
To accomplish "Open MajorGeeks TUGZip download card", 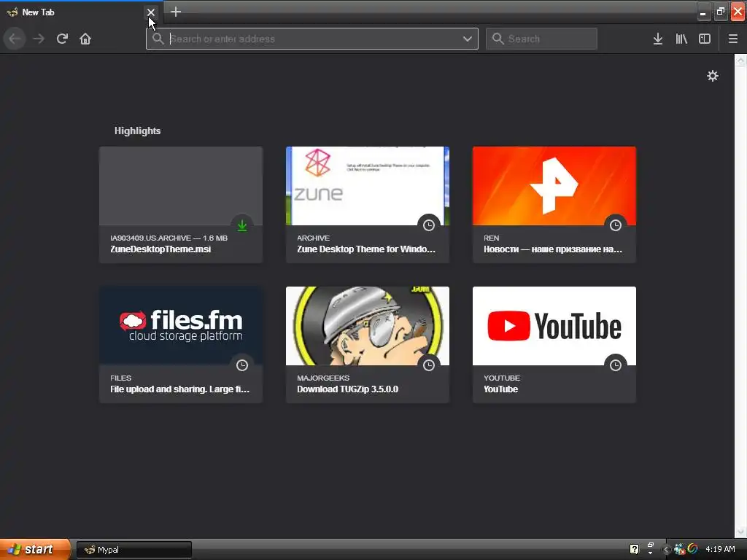I will point(368,345).
